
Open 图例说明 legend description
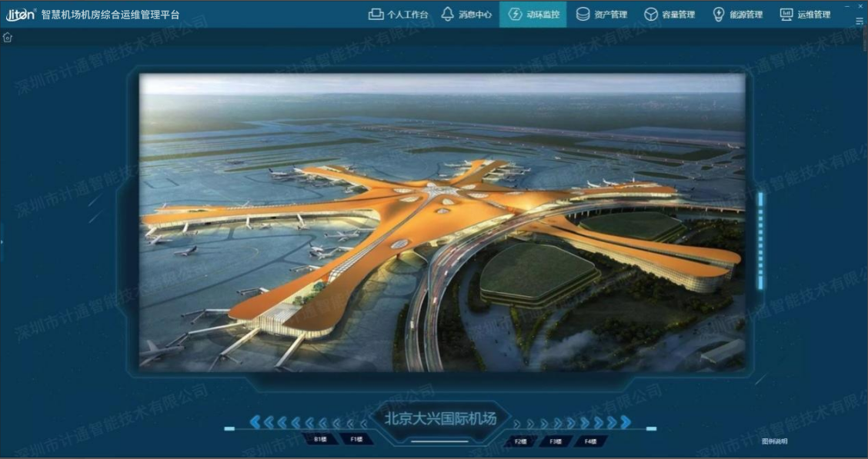click(774, 441)
